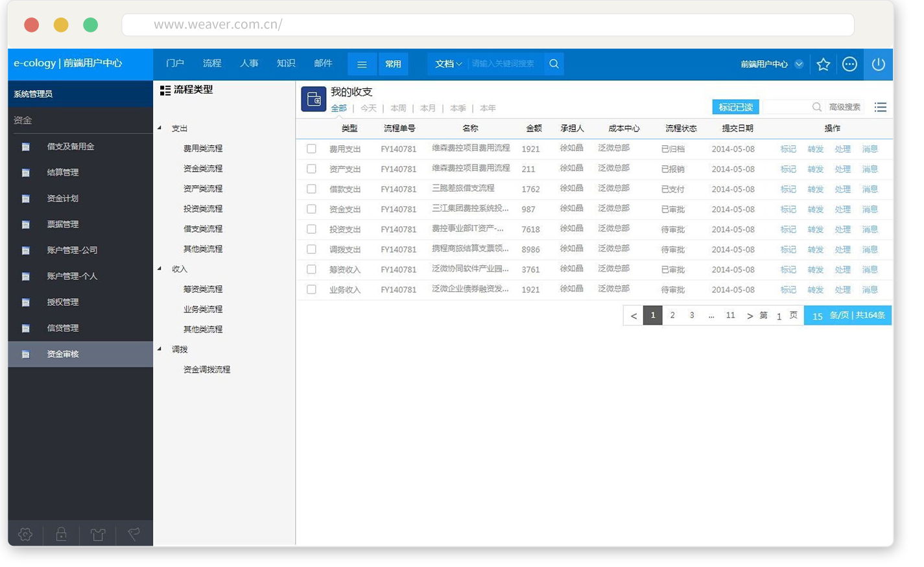
Task: Open the 前端用户中心 dropdown arrow
Action: click(799, 64)
